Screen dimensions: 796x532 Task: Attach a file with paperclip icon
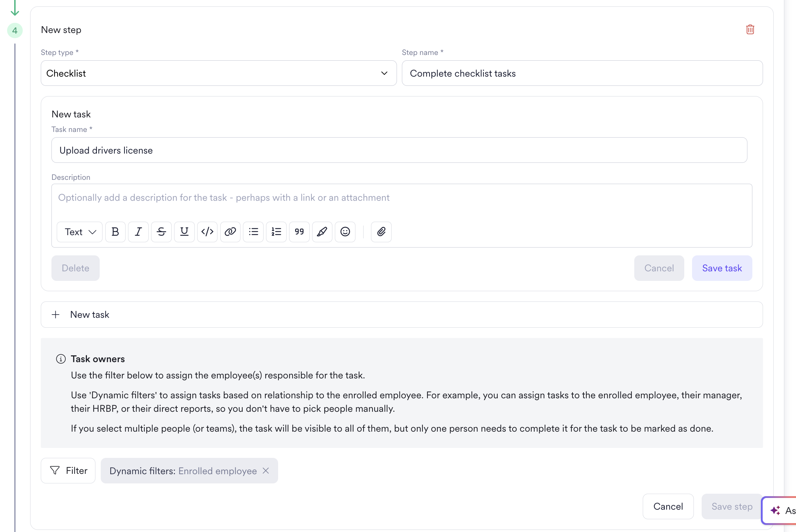tap(381, 232)
